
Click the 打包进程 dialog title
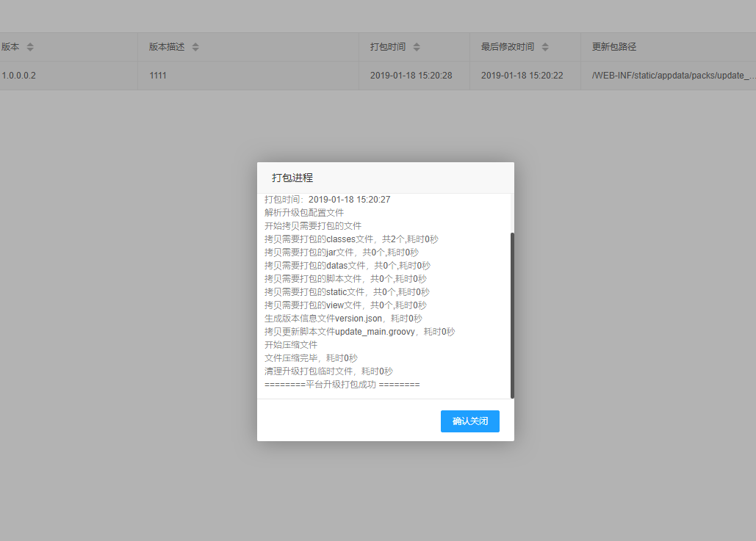(x=292, y=178)
